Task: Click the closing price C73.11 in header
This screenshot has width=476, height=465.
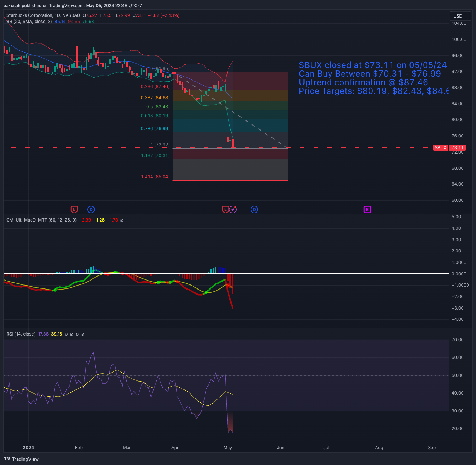Action: [x=139, y=15]
